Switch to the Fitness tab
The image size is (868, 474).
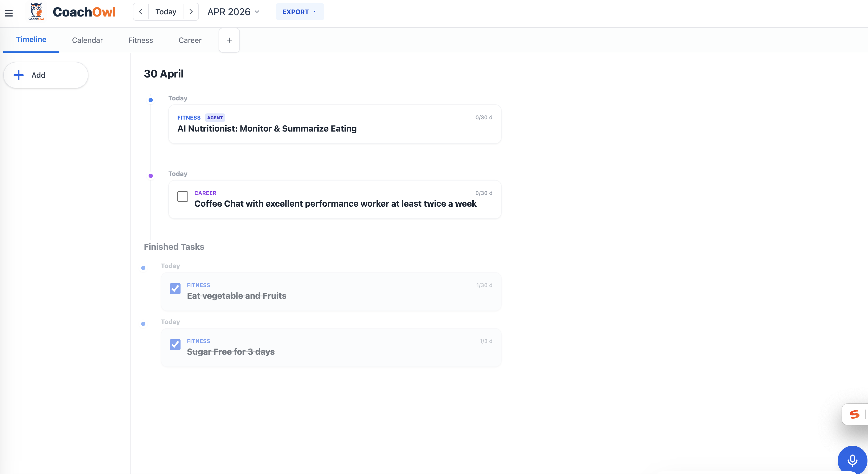141,40
